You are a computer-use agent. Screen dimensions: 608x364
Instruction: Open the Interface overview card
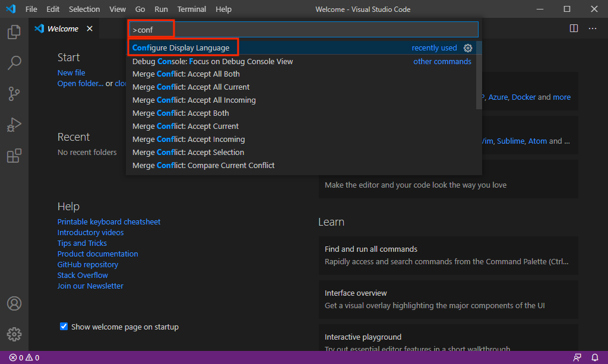(448, 299)
